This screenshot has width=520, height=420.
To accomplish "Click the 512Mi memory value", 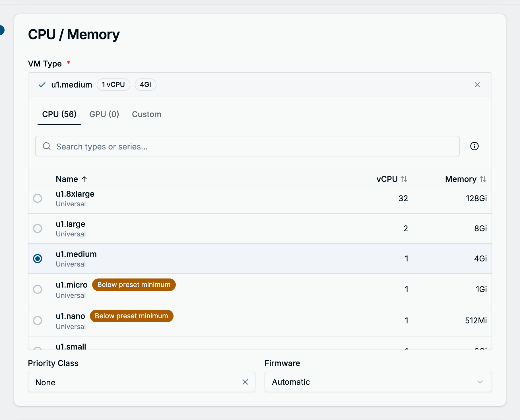I will [476, 321].
